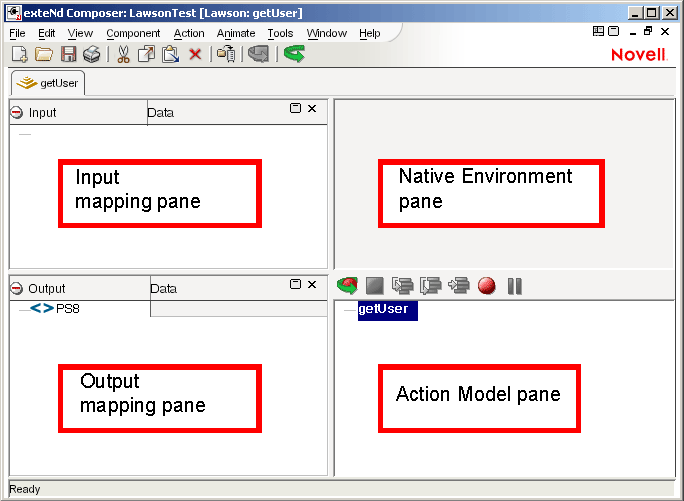Screen dimensions: 684x501
Task: Collapse the Input tree with red minus icon
Action: 17,113
